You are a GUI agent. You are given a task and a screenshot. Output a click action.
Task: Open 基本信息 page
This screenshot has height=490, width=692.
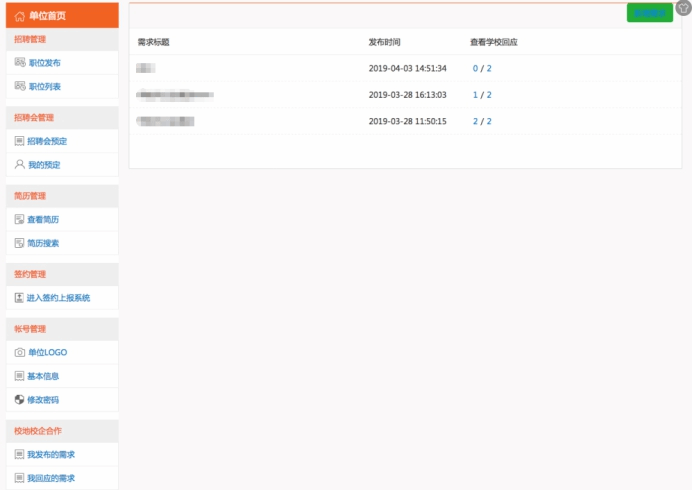[62, 376]
